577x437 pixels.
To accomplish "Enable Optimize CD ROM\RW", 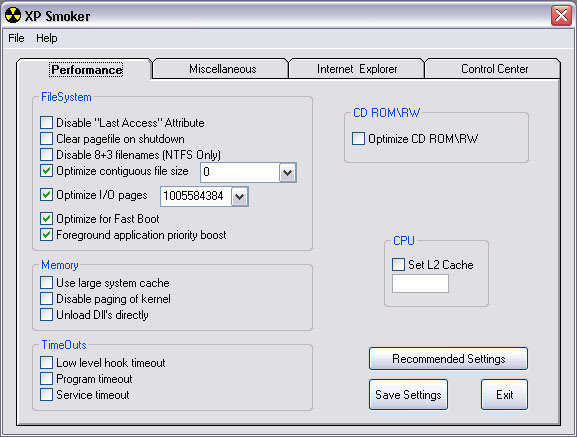I will coord(358,139).
